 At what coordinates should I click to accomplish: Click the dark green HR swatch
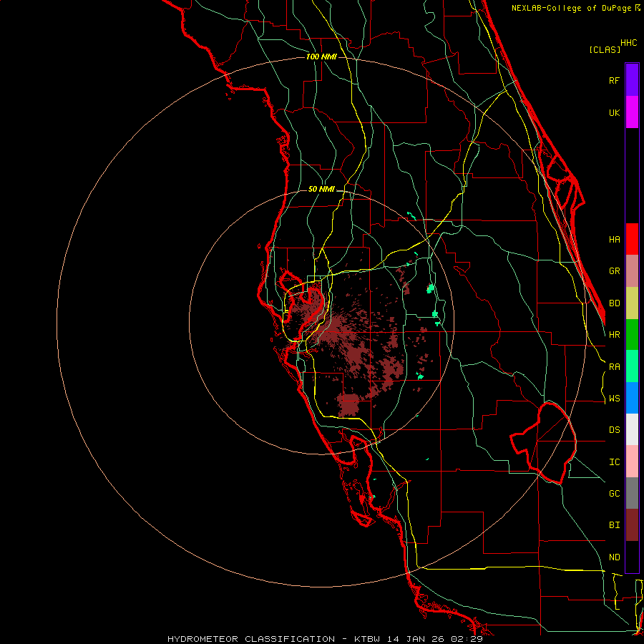632,335
